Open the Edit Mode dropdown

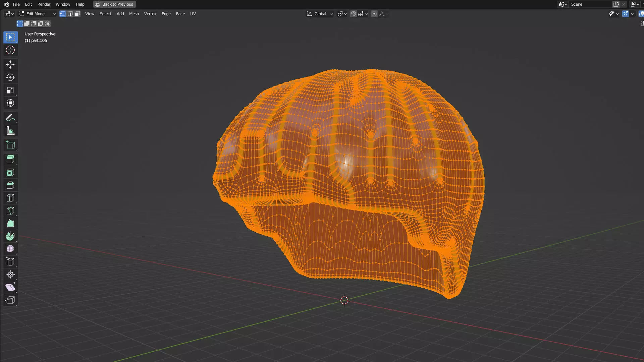click(37, 14)
